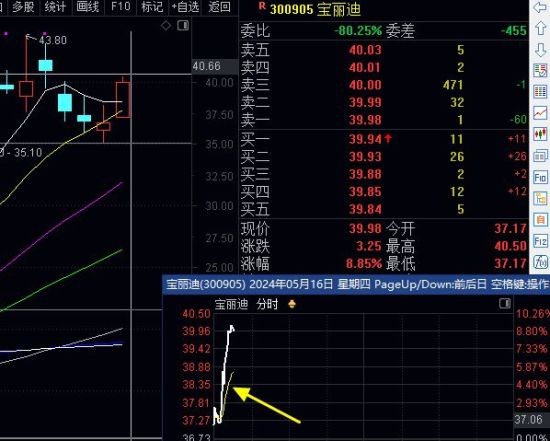Click the 今开 value 37.17
Viewport: 550px width, 441px height.
point(510,229)
